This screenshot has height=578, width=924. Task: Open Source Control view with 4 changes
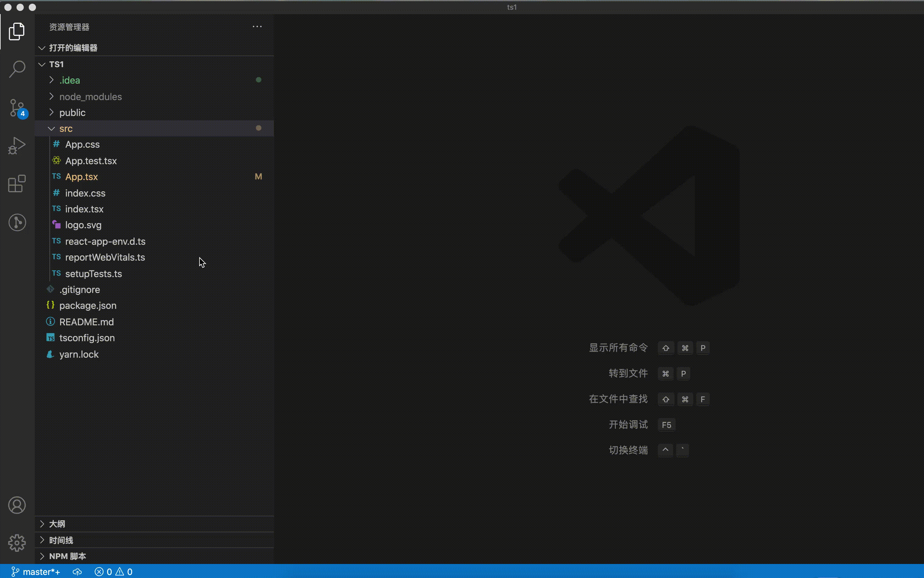[17, 108]
